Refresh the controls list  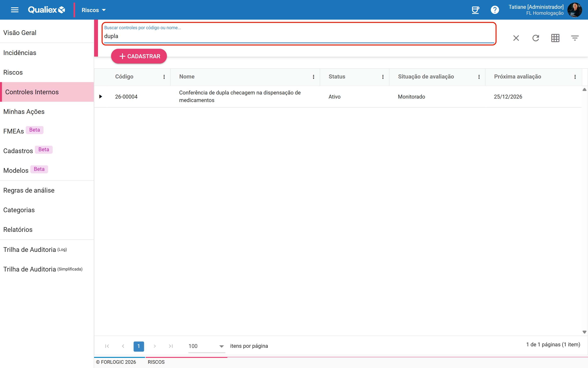click(x=536, y=38)
